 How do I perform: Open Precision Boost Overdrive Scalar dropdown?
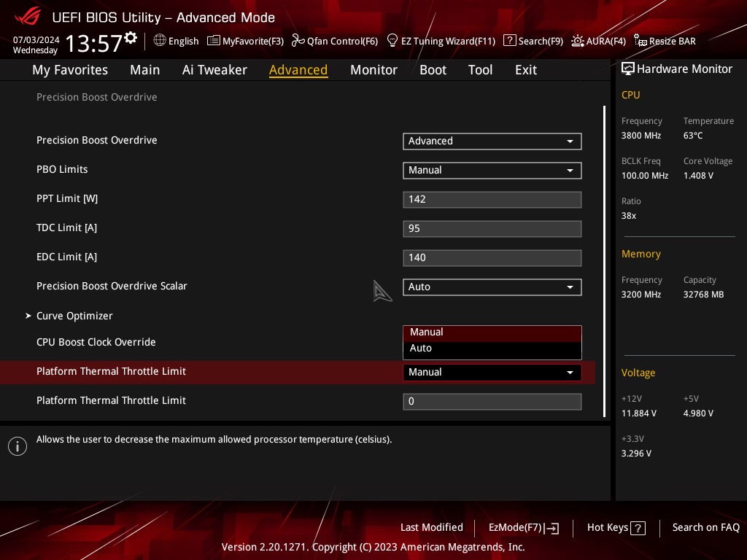pos(492,287)
